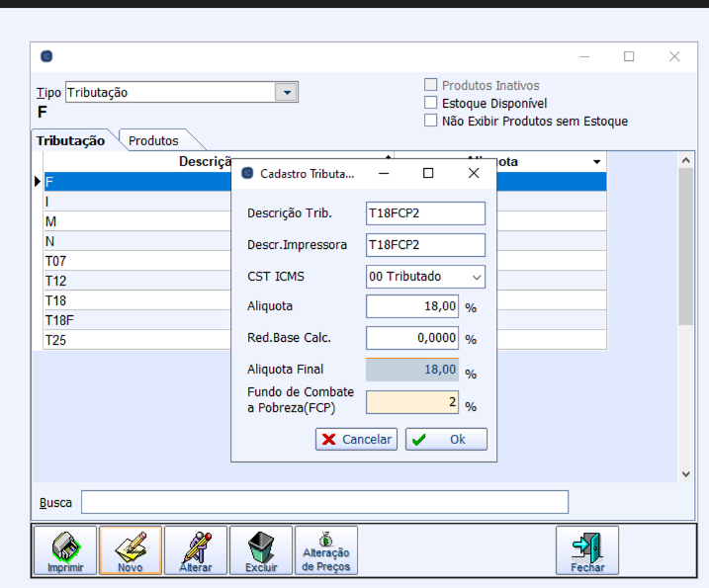Toggle Não Exibir Produtos sem Estoque
Screen dimensions: 709x588
(x=430, y=121)
